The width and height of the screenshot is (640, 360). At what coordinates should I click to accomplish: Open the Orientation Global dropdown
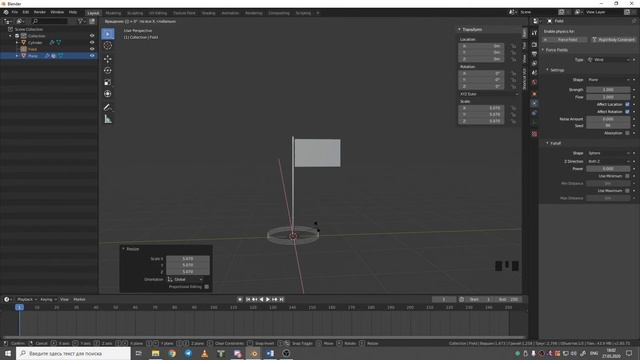pyautogui.click(x=185, y=280)
